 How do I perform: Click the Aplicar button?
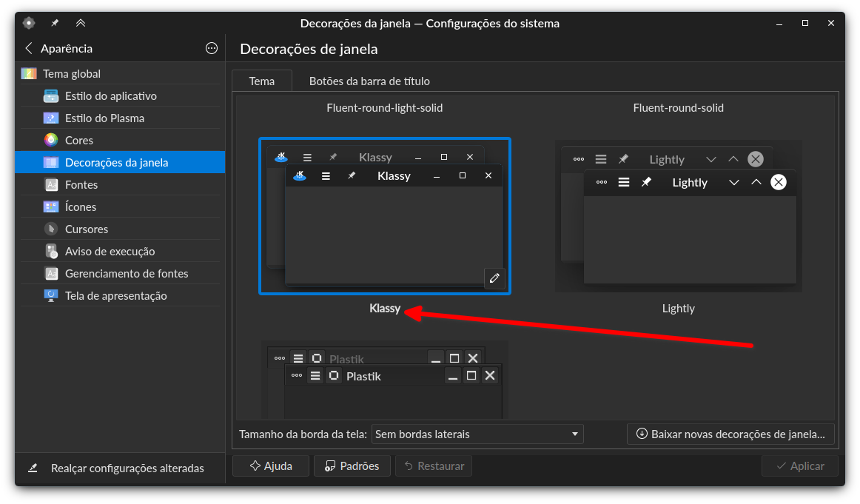click(x=800, y=466)
